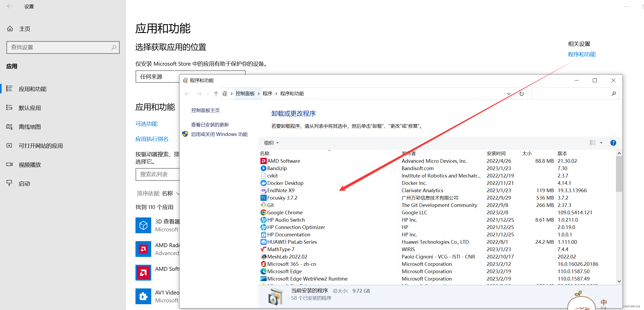Click back navigation arrow in Control Panel
The image size is (644, 310).
(x=187, y=94)
